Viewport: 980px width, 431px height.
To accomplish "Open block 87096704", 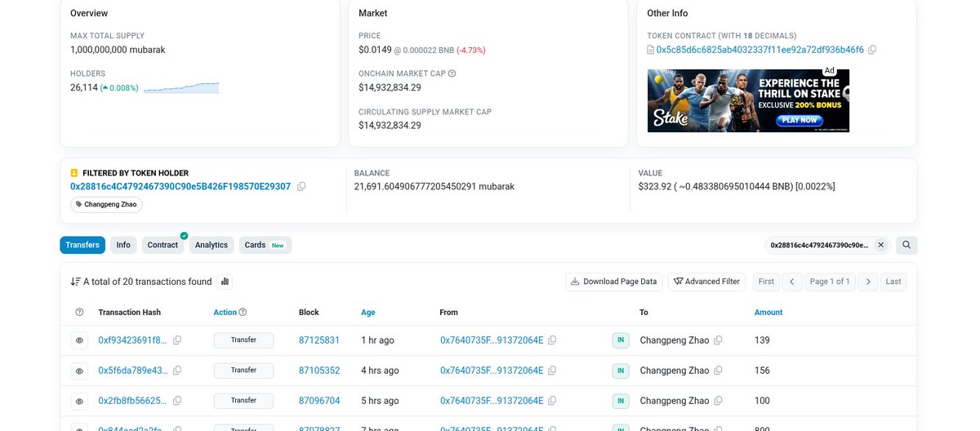I will pos(319,401).
